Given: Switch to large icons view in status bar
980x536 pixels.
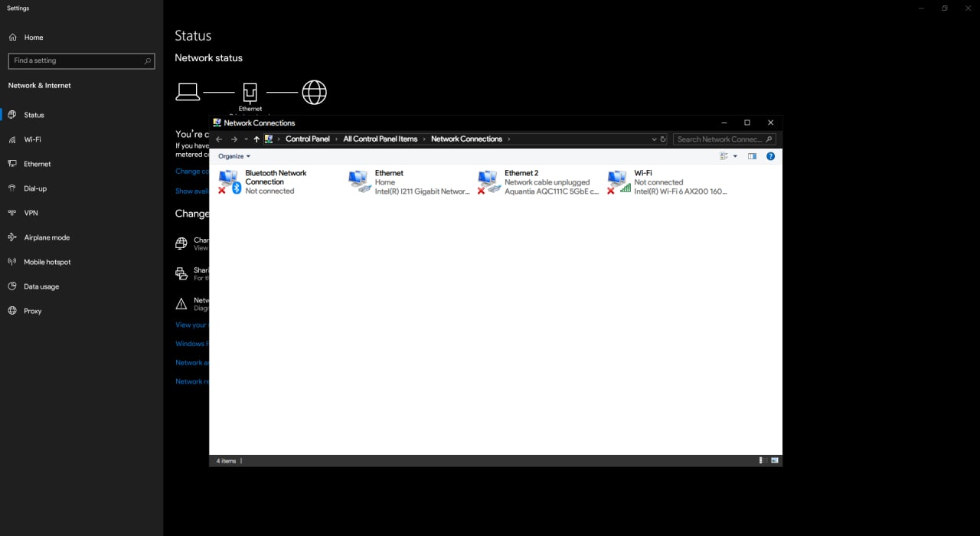Looking at the screenshot, I should tap(775, 461).
